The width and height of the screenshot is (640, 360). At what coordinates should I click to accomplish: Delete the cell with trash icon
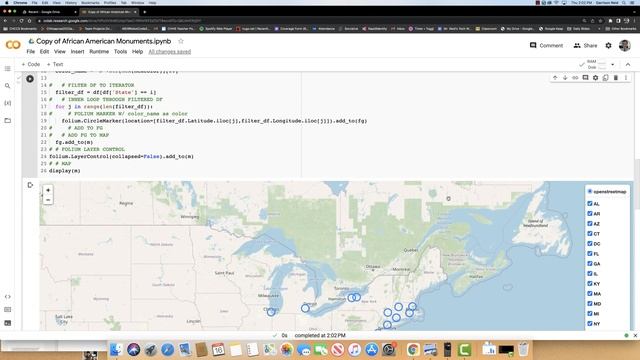coord(616,78)
